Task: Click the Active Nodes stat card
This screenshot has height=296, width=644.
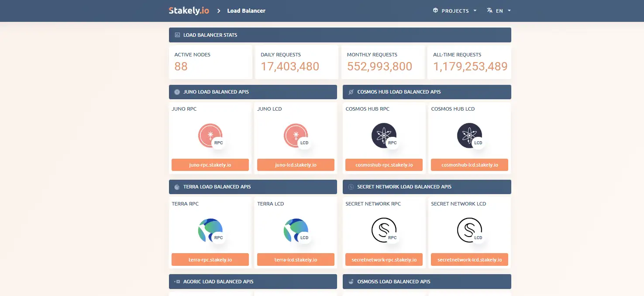Action: point(210,62)
